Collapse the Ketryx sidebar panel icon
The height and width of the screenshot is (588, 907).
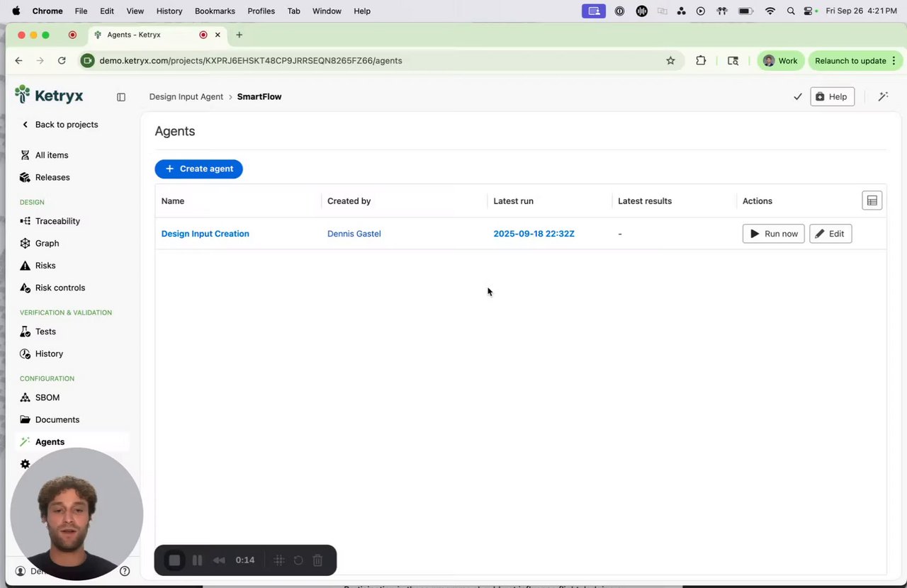coord(121,97)
